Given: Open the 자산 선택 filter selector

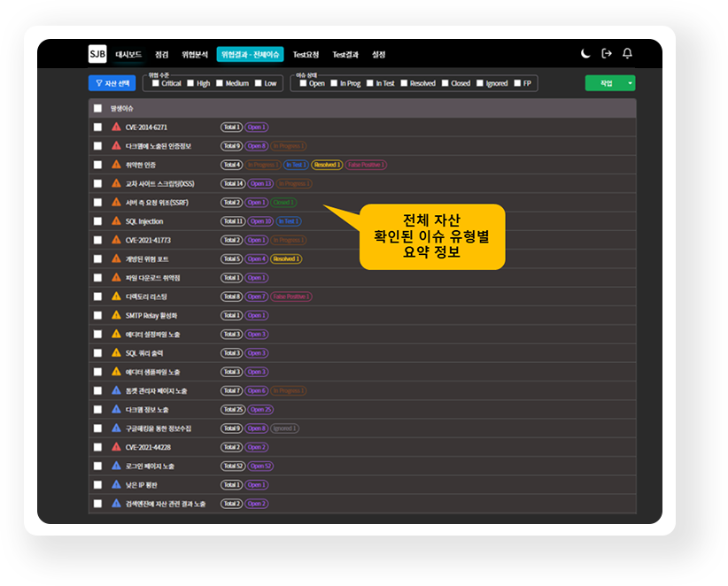Looking at the screenshot, I should (x=112, y=83).
